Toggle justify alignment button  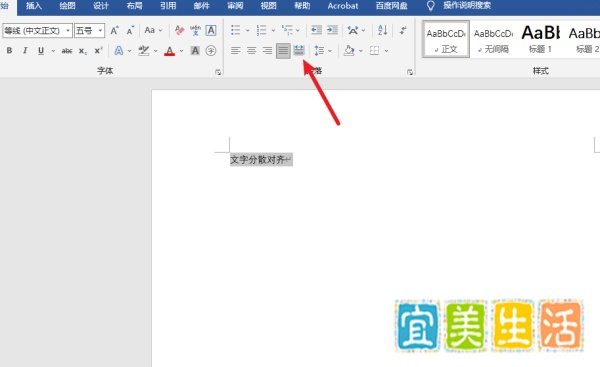pos(283,51)
